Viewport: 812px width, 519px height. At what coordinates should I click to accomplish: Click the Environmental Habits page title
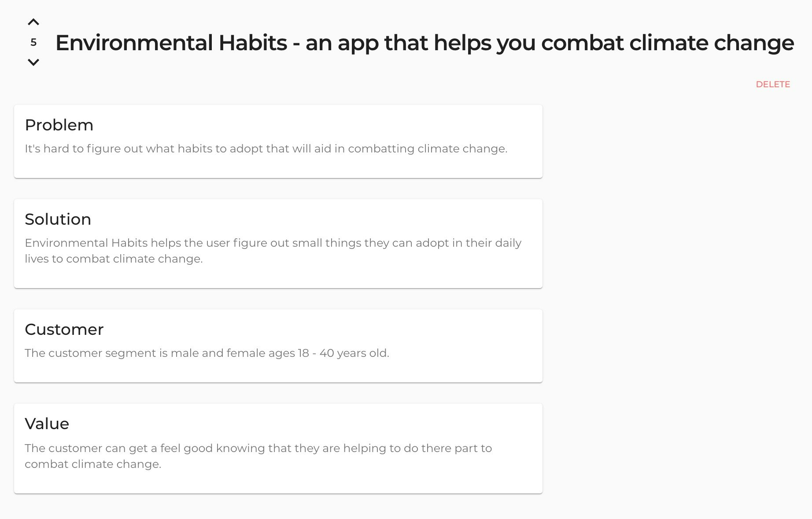coord(424,43)
